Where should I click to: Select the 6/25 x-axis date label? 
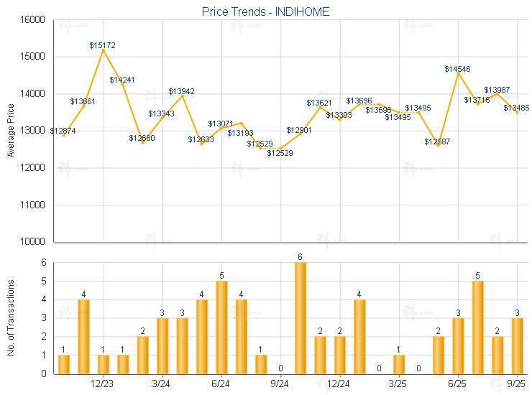pyautogui.click(x=457, y=384)
